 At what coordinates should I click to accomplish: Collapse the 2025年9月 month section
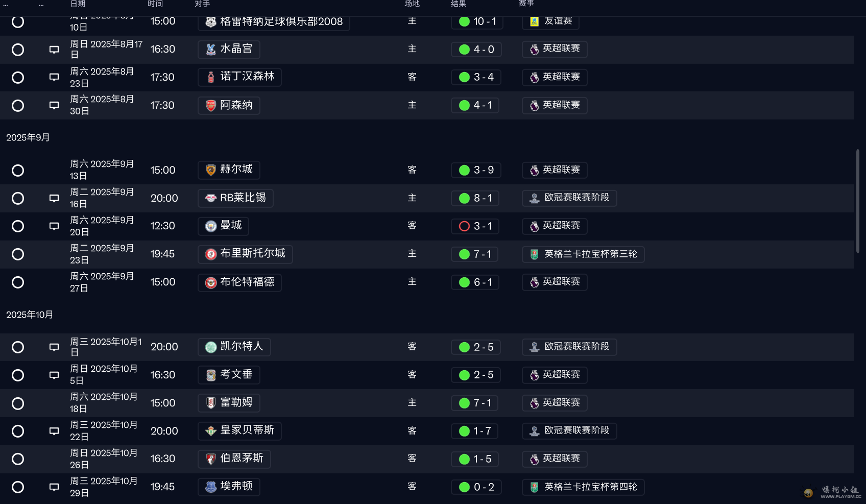coord(28,138)
